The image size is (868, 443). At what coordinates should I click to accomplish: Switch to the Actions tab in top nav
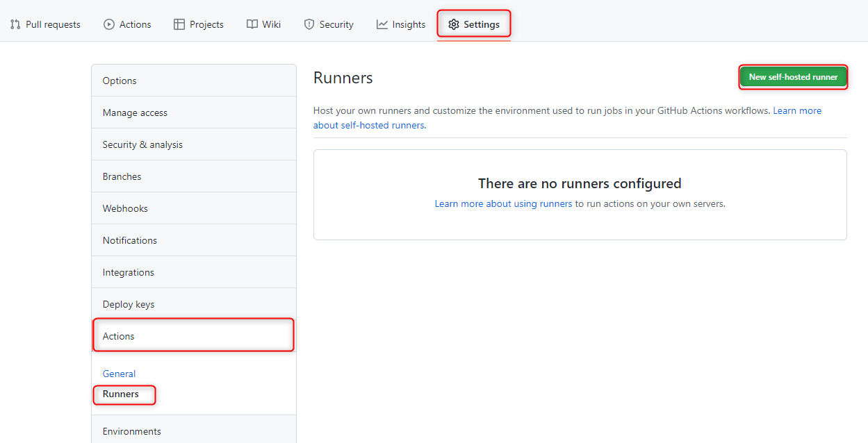127,24
